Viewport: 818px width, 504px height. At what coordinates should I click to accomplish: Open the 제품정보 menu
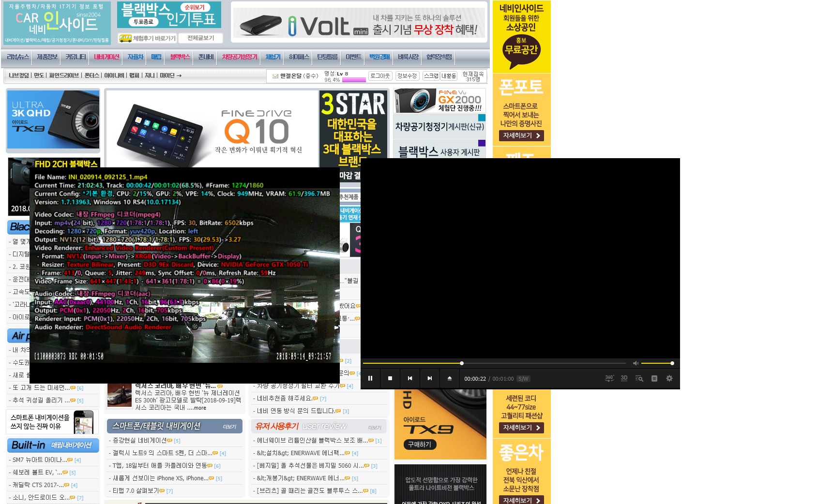tap(47, 57)
